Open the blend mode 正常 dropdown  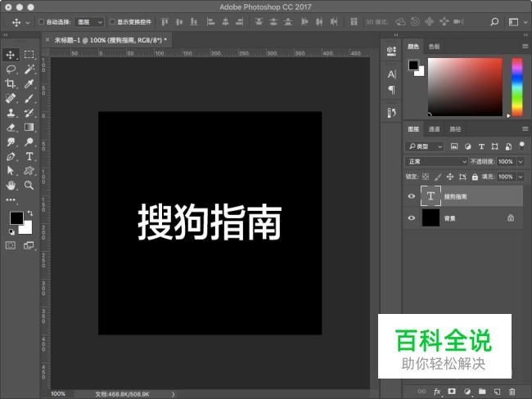click(438, 162)
